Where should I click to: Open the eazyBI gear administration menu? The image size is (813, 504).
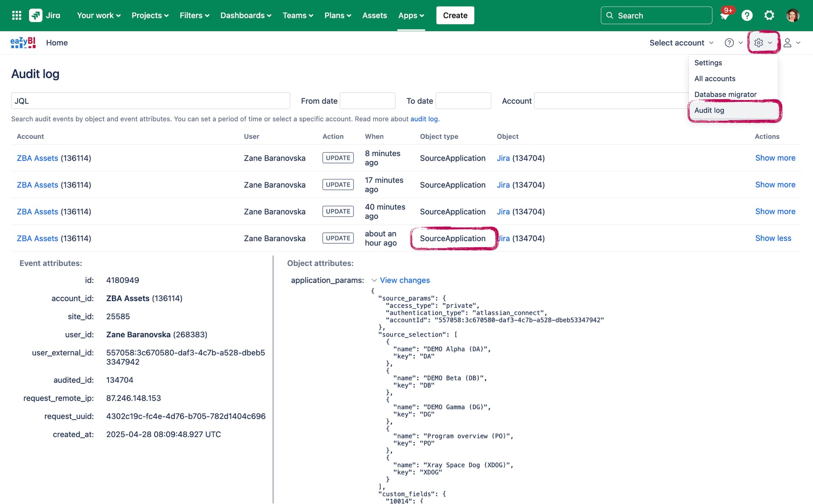[763, 43]
